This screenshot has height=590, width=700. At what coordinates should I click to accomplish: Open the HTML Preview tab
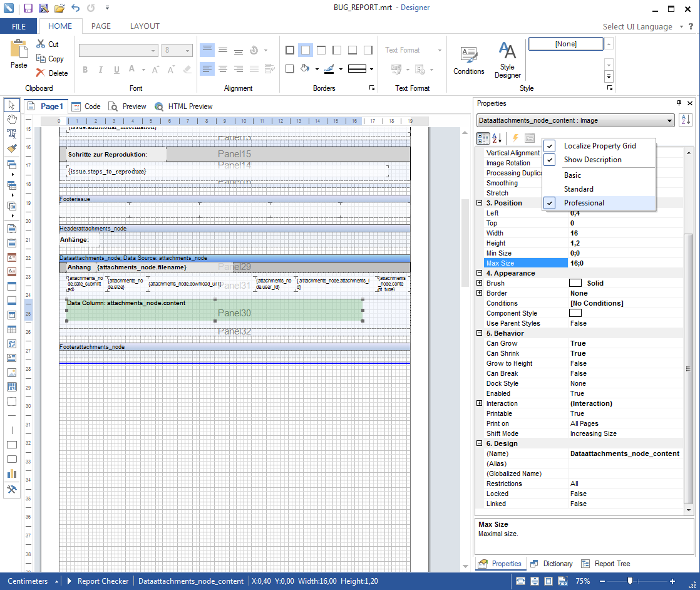coord(183,106)
